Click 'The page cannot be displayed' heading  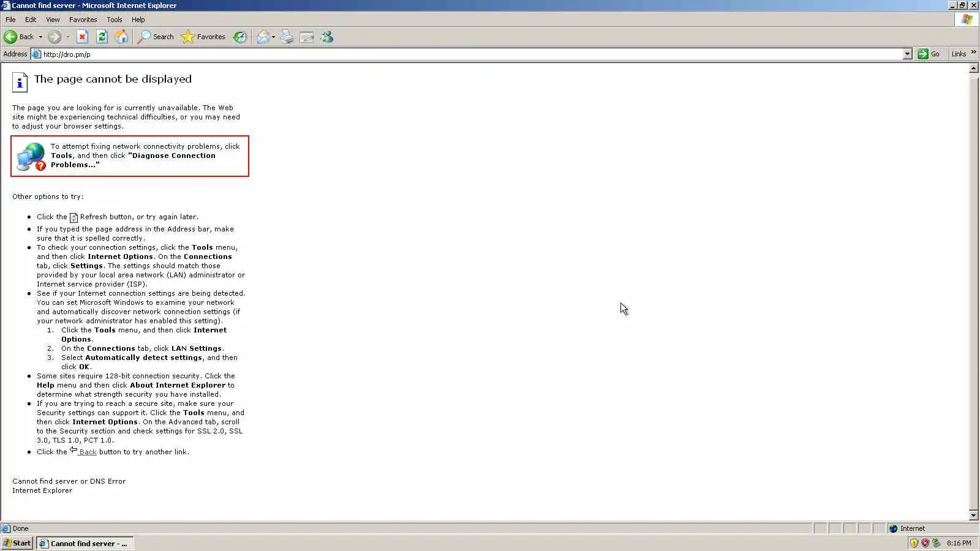(x=113, y=79)
